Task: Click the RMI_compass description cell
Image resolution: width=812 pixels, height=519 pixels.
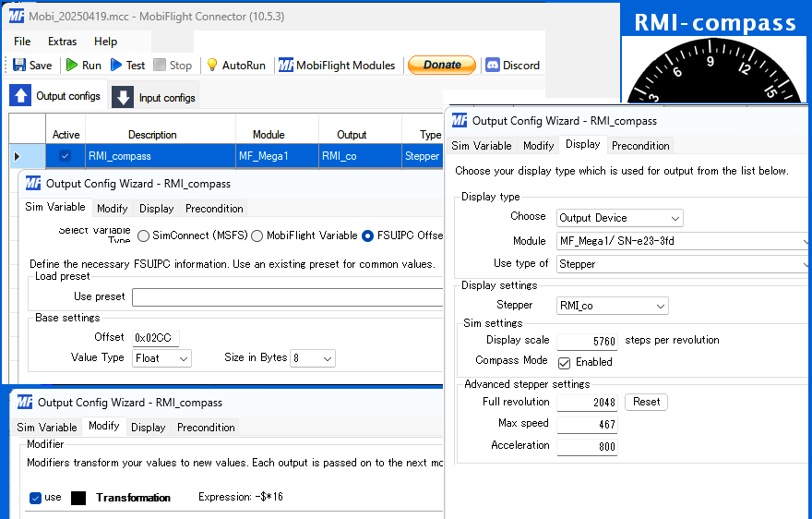Action: point(161,156)
